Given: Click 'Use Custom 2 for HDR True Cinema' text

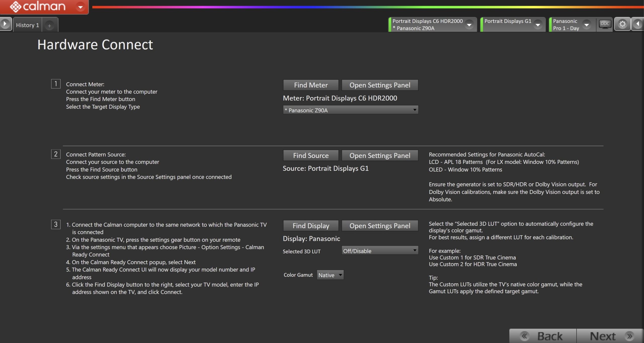Looking at the screenshot, I should (x=473, y=264).
